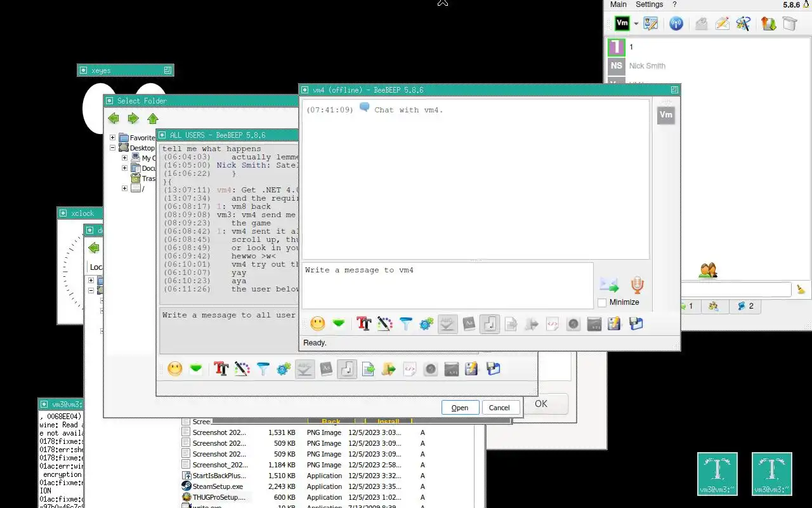Screen dimensions: 812x508
Task: Click Back arrow in Select Folder dialog
Action: [x=114, y=119]
